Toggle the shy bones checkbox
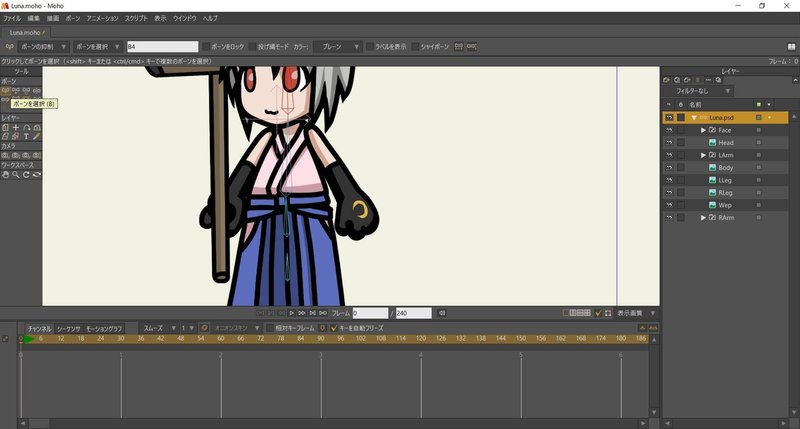Screen dimensions: 800x429 pyautogui.click(x=415, y=46)
